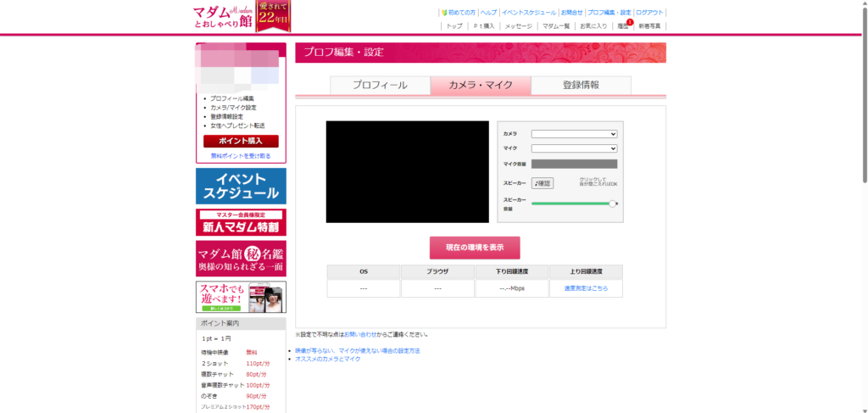Open the 新人マダム特割 banner
The width and height of the screenshot is (868, 413).
241,222
